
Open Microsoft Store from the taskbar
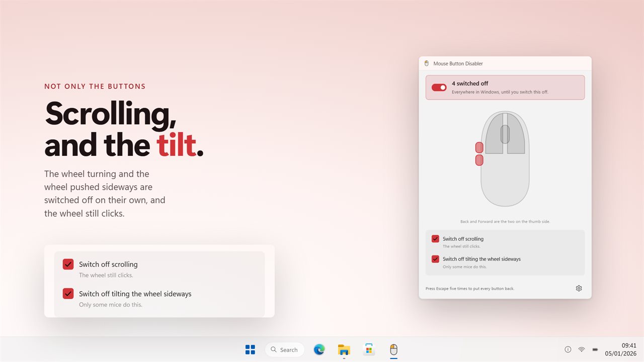pos(369,349)
